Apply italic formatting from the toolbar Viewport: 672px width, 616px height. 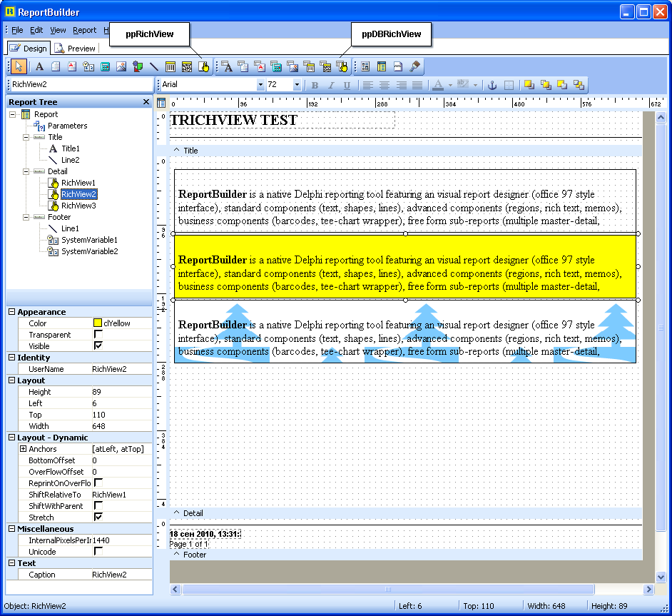pos(331,84)
